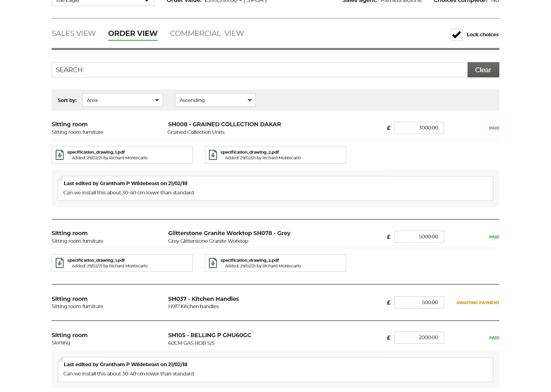Viewport: 551px width, 392px height.
Task: Select the Order View tab
Action: (133, 33)
